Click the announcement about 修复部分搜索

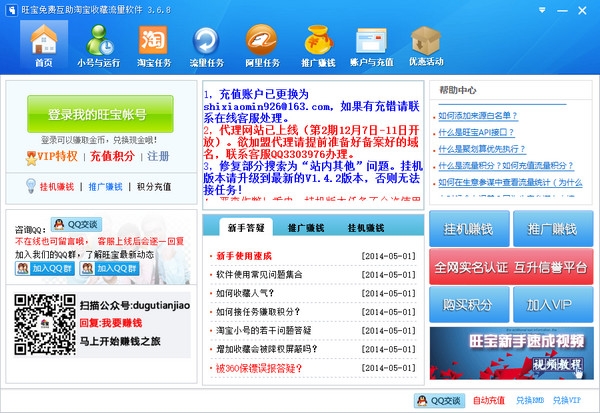pos(313,178)
